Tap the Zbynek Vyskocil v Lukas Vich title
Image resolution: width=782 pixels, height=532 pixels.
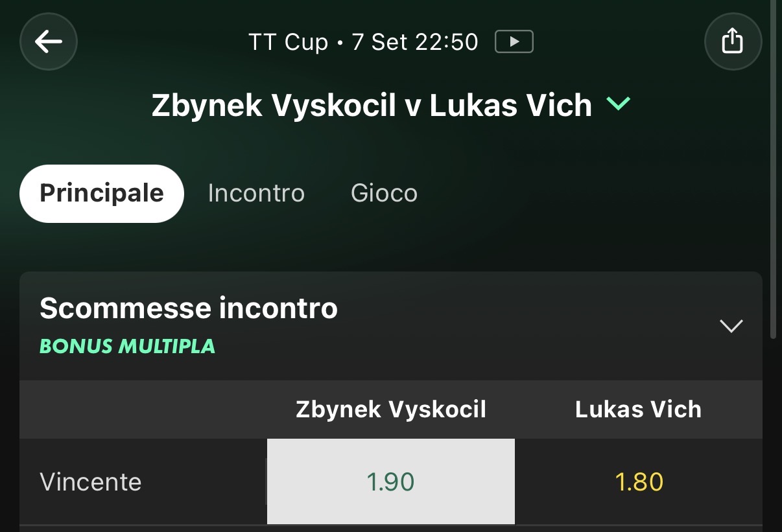click(x=372, y=105)
